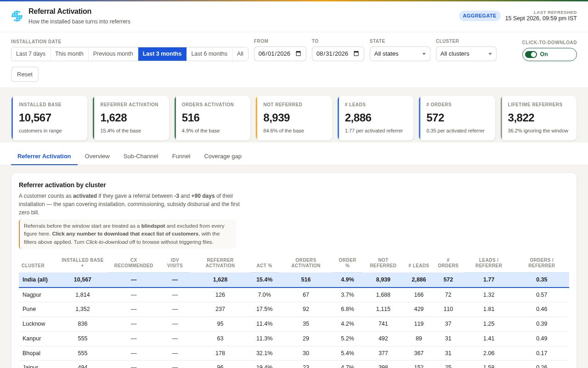The image size is (588, 368).
Task: Click the Leads / Referrer column header
Action: (489, 263)
